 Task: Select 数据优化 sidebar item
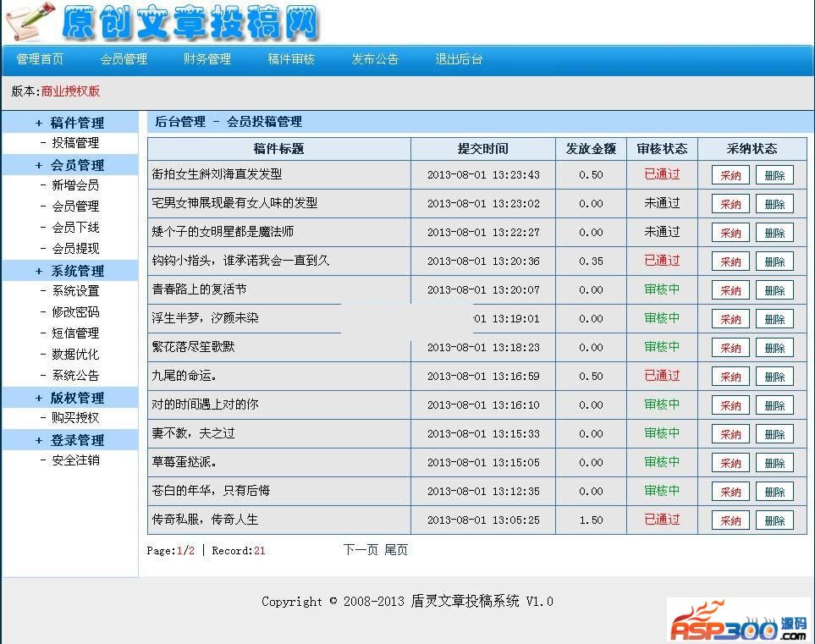(75, 355)
